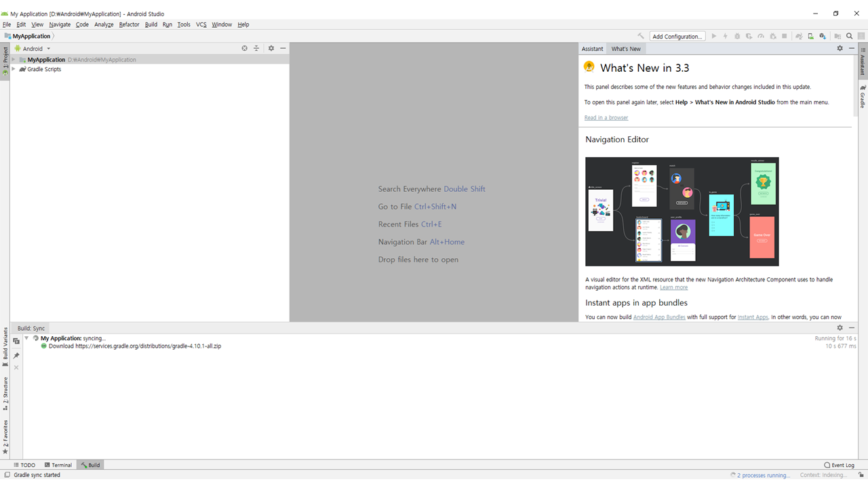Open the AVD Manager icon
Screen dimensions: 868x488
tap(810, 37)
